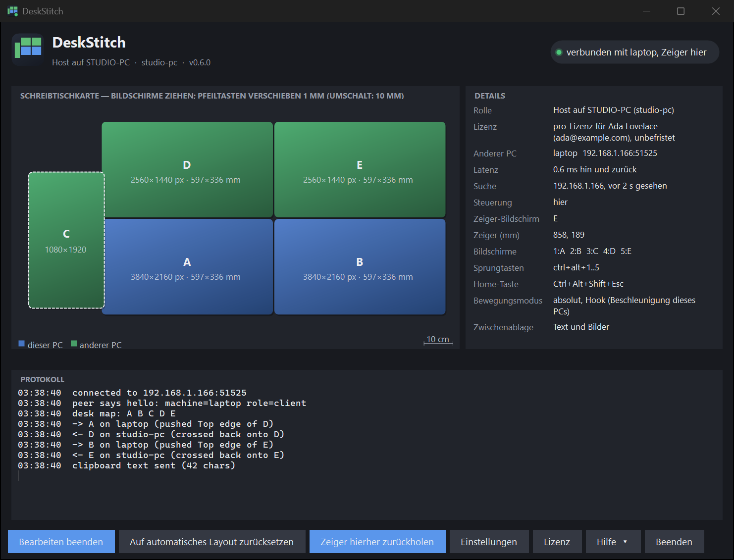Click the 'verbunden mit laptop, Zeiger hier' status
Screen dimensions: 734x560
(x=636, y=52)
